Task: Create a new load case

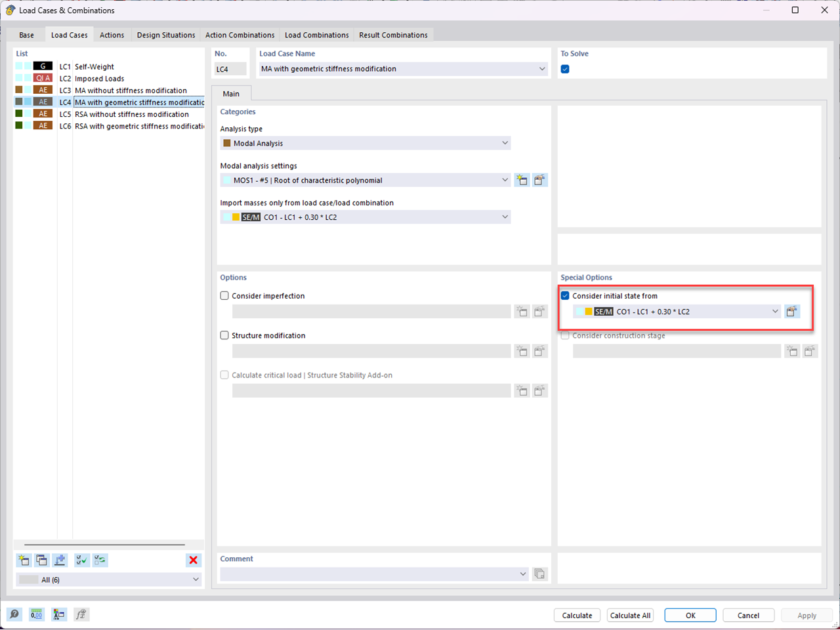Action: pos(24,560)
